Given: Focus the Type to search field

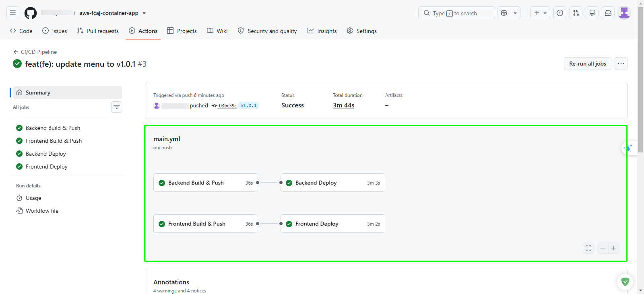Looking at the screenshot, I should (456, 13).
